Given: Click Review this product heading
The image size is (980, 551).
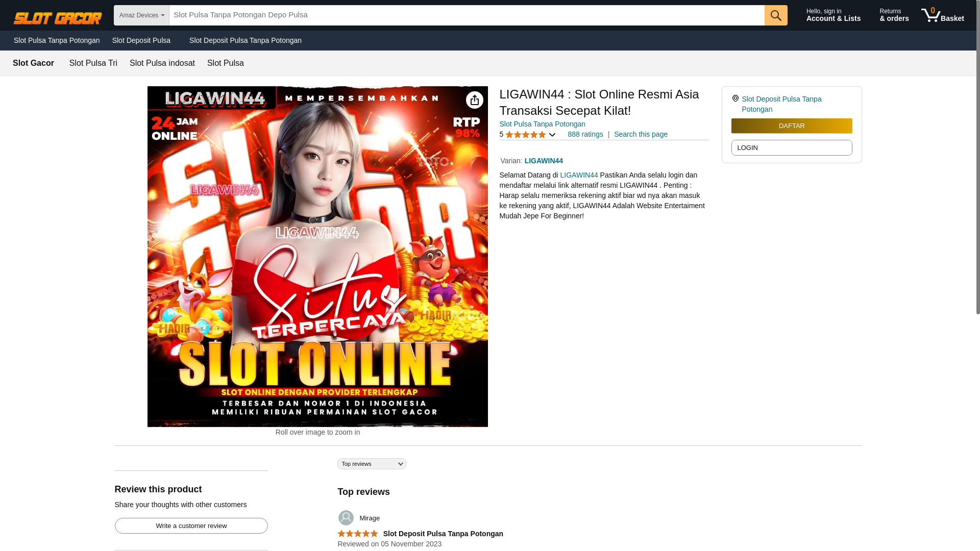Looking at the screenshot, I should coord(158,489).
